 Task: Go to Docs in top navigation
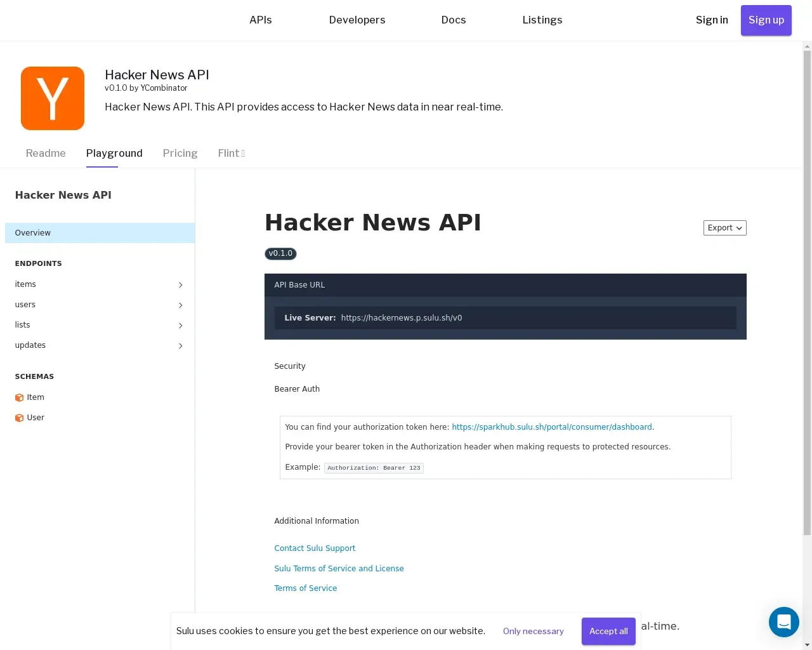[x=454, y=20]
